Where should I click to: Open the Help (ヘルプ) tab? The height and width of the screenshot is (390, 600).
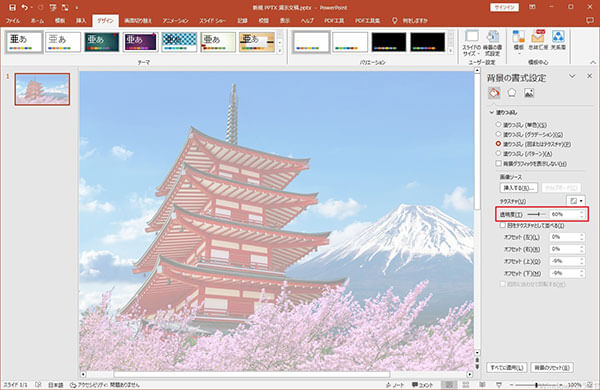point(307,21)
